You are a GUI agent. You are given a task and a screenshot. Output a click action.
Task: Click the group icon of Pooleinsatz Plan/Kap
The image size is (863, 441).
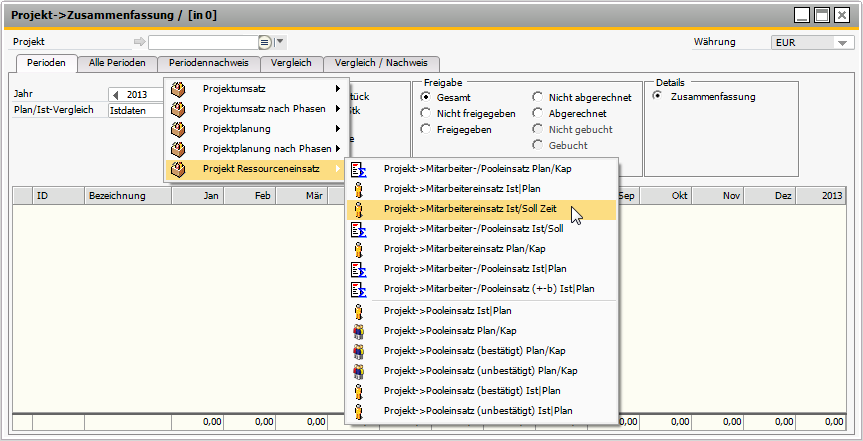pos(359,331)
